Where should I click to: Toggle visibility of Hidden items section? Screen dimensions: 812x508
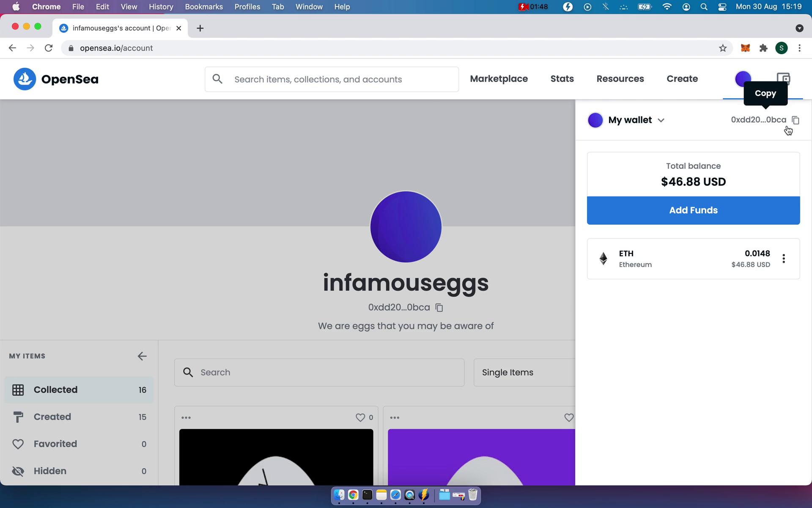49,471
